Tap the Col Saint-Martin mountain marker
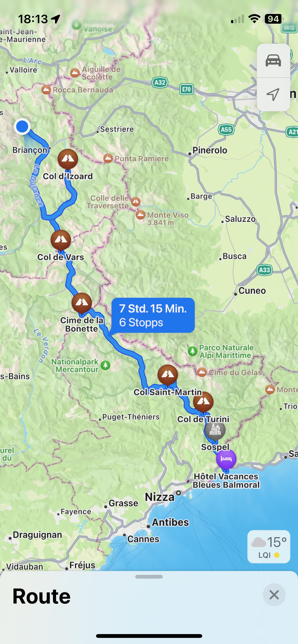 click(168, 375)
